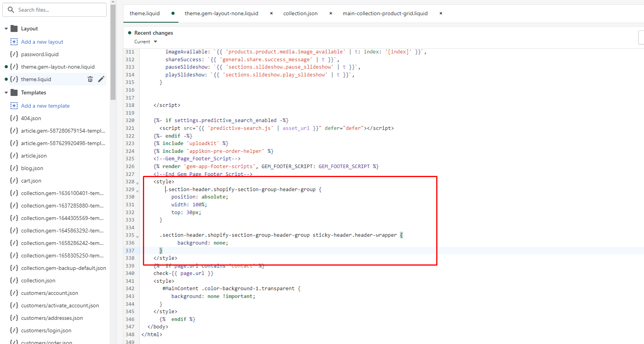Click the closing </body> tag line

[158, 327]
